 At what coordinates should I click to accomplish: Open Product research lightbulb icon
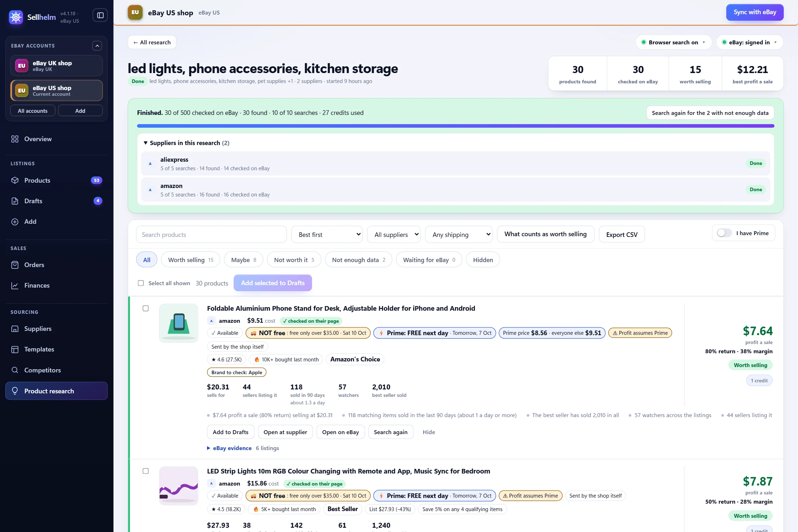(x=15, y=391)
